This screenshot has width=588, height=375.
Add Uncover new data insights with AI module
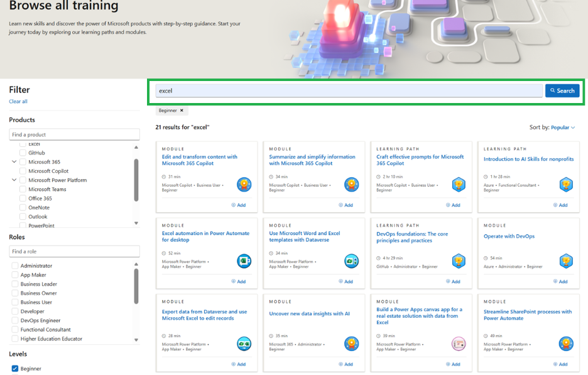[x=346, y=364]
